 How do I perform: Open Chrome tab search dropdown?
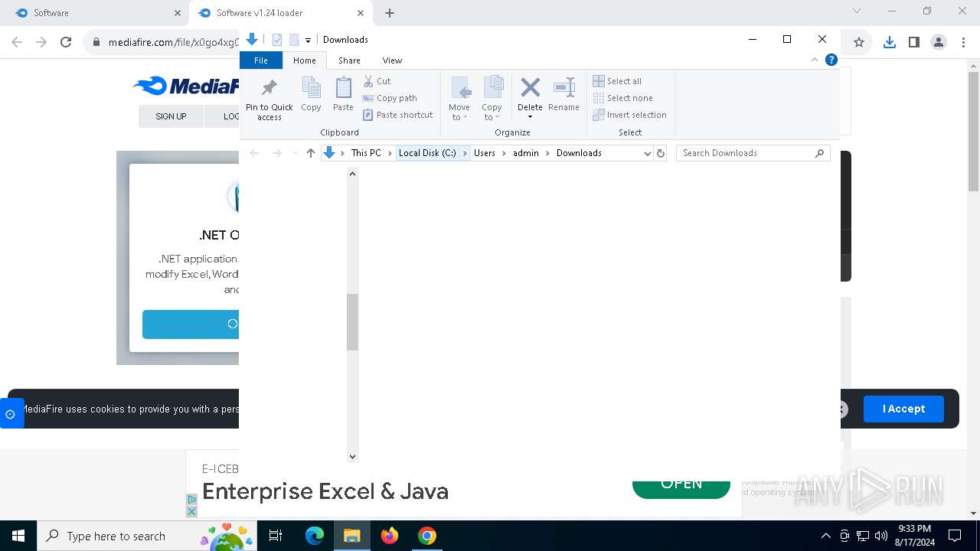point(857,11)
